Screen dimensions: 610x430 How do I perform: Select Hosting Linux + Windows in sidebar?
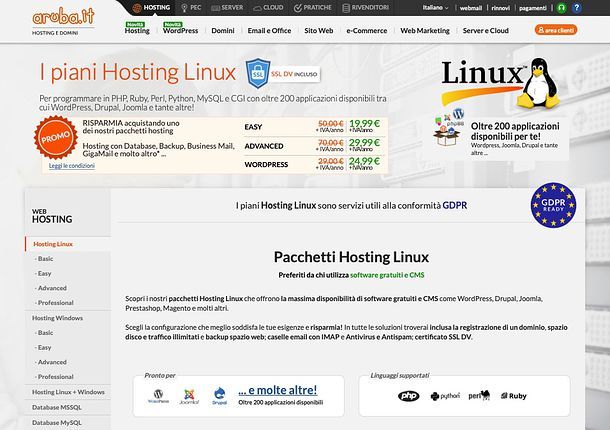point(68,392)
